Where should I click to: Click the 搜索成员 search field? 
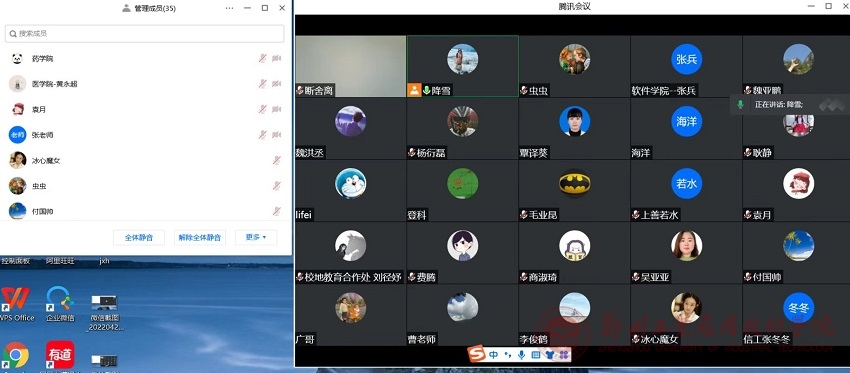(x=145, y=34)
